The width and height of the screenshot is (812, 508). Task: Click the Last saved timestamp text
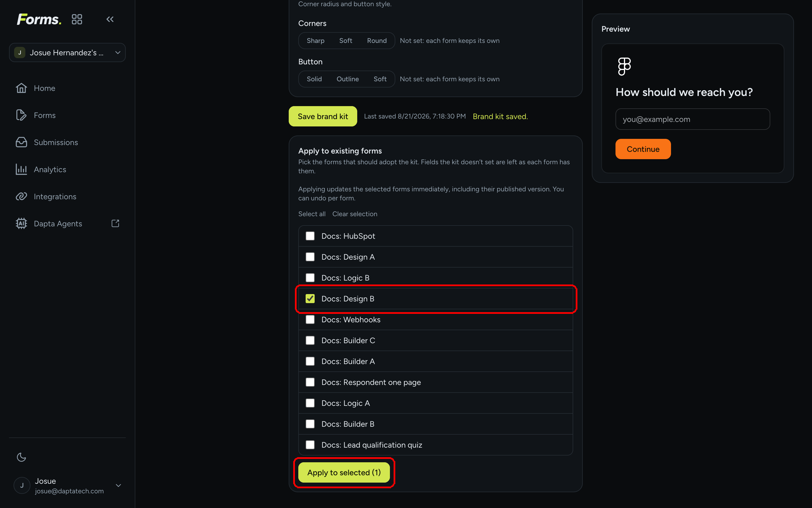[415, 116]
